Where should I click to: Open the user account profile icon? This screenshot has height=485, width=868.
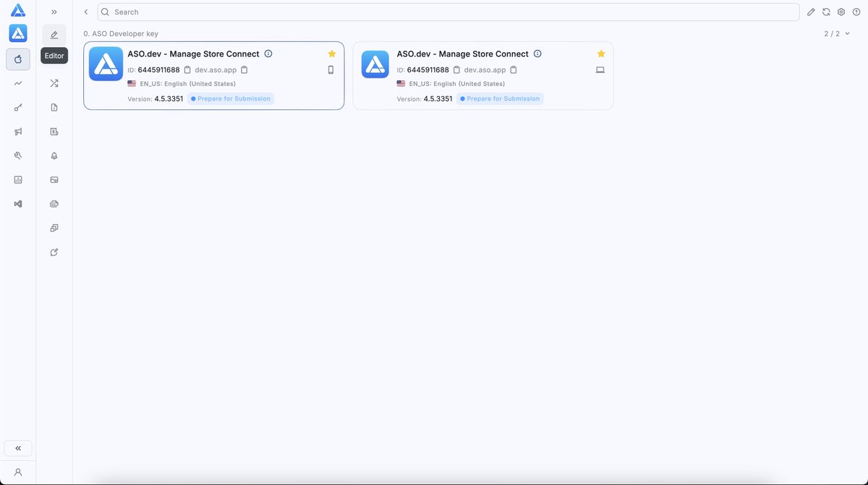coord(18,472)
